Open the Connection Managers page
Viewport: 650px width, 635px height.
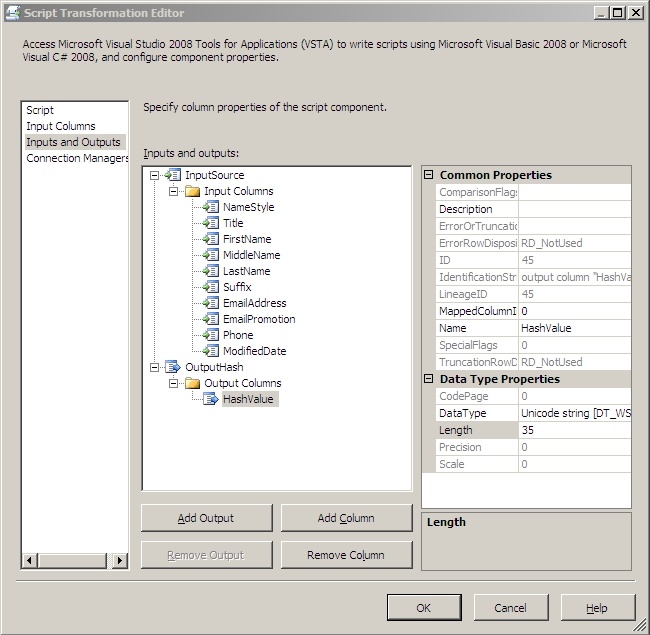click(x=77, y=158)
